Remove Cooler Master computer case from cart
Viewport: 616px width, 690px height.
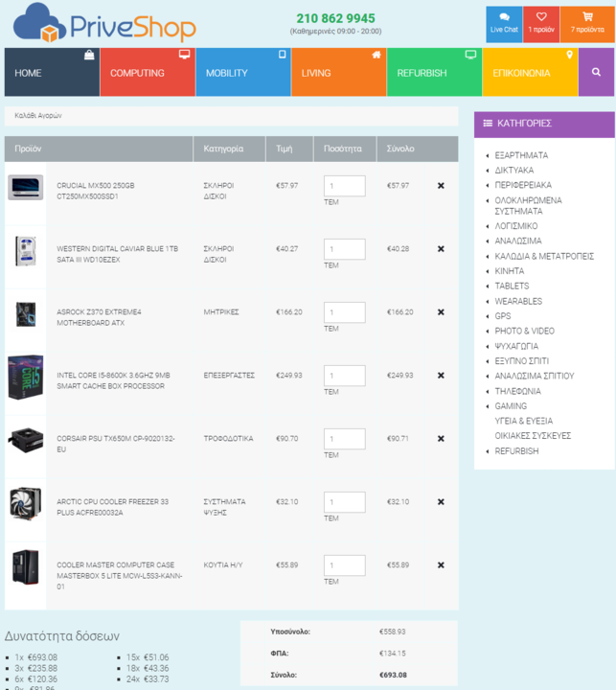[x=441, y=565]
